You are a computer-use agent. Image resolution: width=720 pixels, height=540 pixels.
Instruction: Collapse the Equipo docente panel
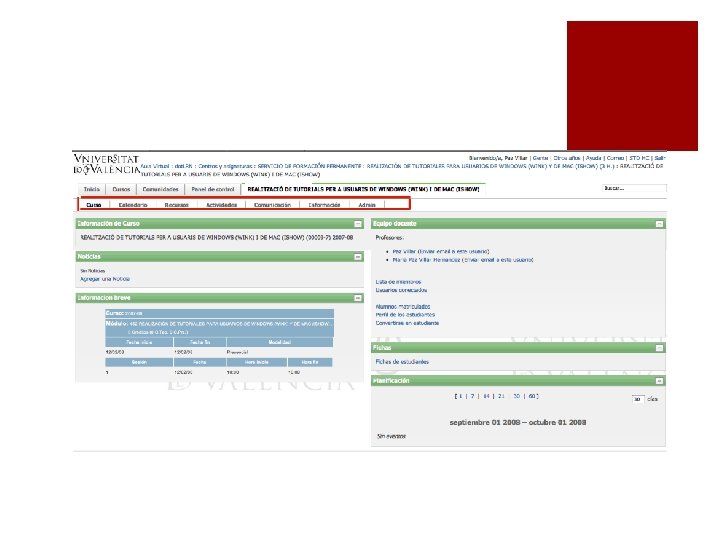[659, 224]
